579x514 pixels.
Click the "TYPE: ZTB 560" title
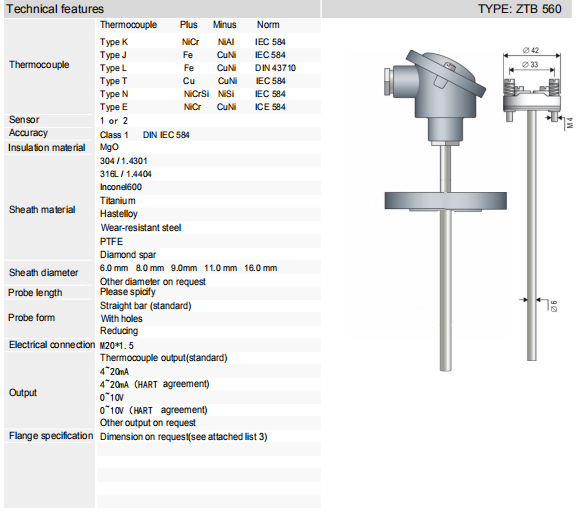[520, 9]
